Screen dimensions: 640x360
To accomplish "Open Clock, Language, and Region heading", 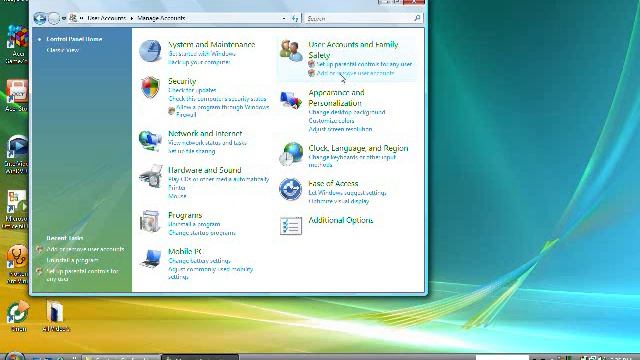I will click(358, 148).
